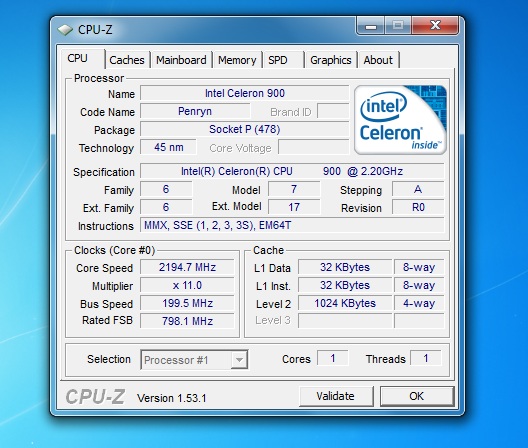Click the Instructions field
The height and width of the screenshot is (448, 528).
(x=292, y=225)
